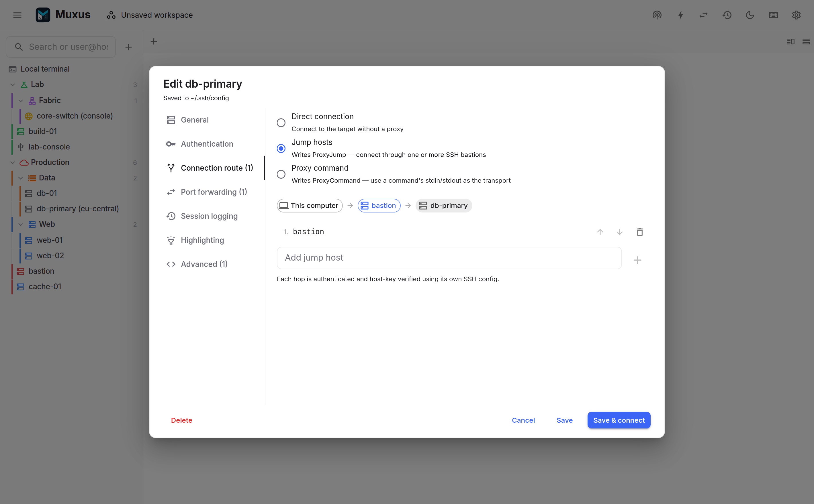Move bastion jump host up
This screenshot has height=504, width=814.
click(600, 232)
